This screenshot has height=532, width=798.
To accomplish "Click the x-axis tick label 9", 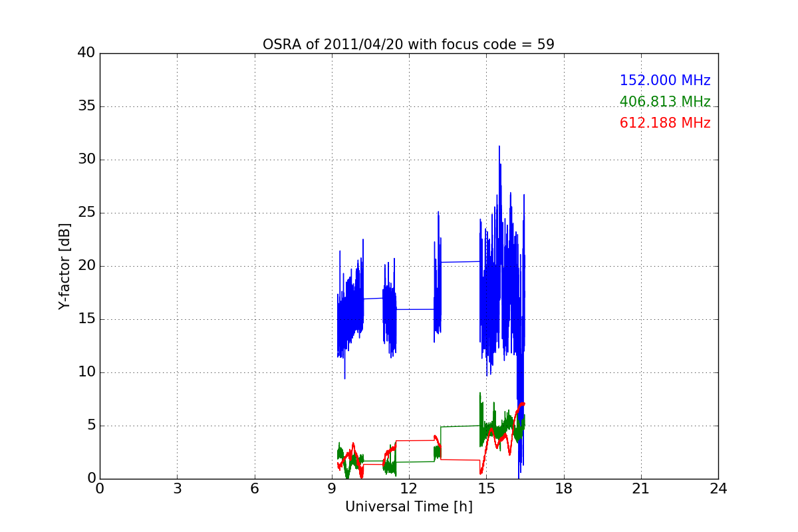I will (x=332, y=489).
